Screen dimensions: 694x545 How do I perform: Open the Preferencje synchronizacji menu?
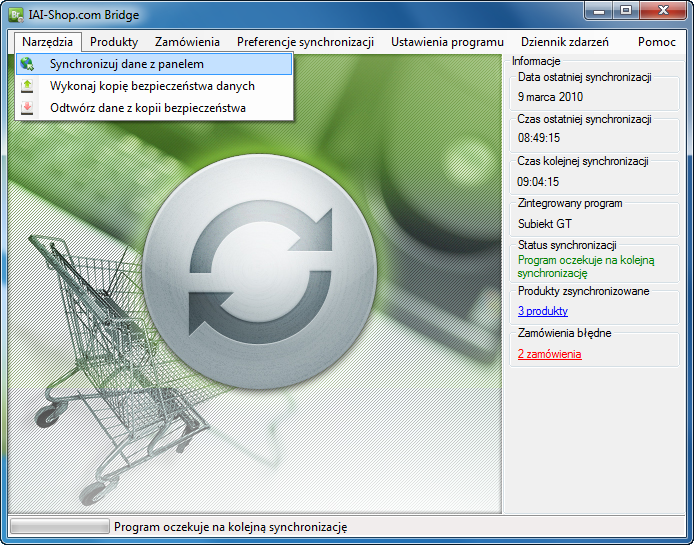[305, 42]
